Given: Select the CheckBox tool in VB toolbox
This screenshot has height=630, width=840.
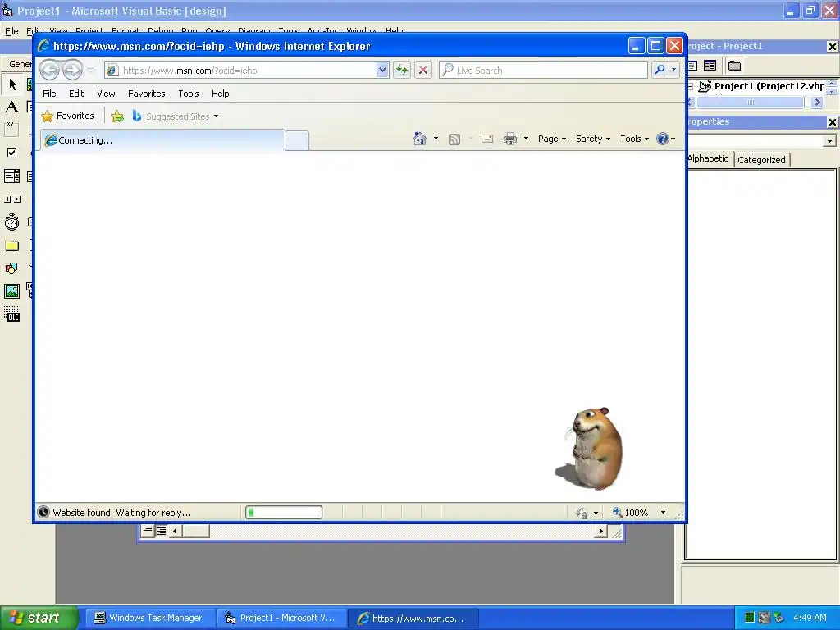Looking at the screenshot, I should click(11, 153).
